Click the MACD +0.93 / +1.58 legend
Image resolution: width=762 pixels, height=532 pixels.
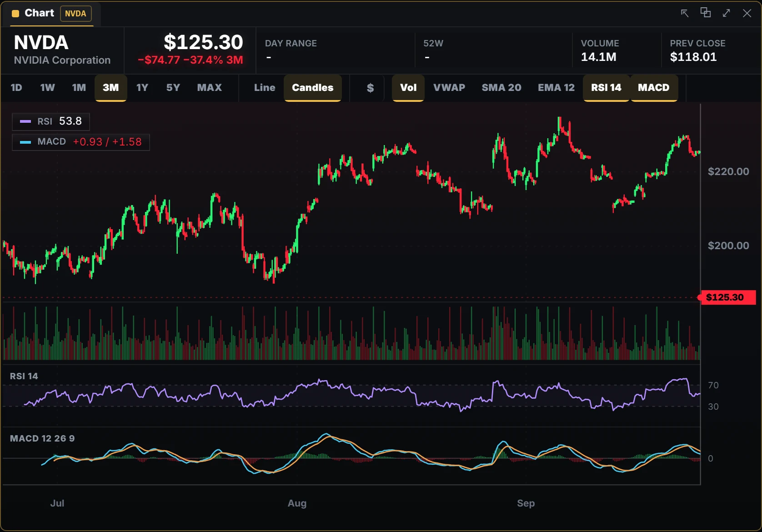pyautogui.click(x=81, y=142)
